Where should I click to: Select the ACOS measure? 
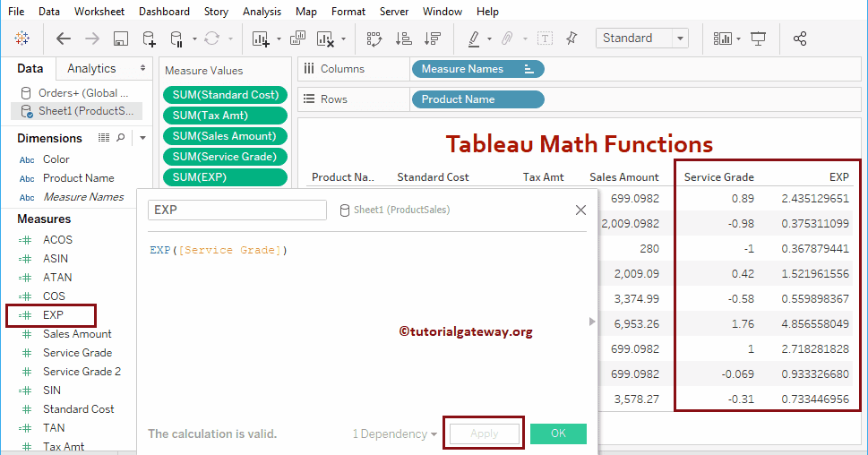point(57,240)
